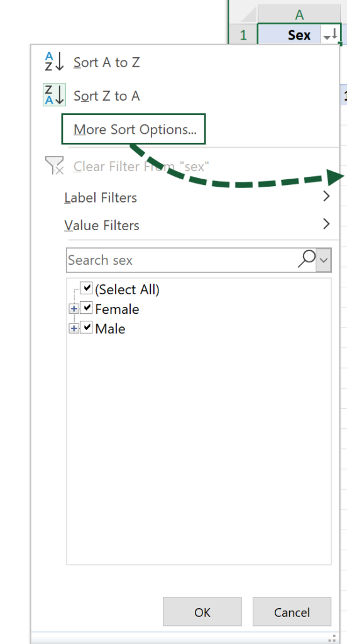347x644 pixels.
Task: Expand the Female tree node
Action: [x=74, y=309]
